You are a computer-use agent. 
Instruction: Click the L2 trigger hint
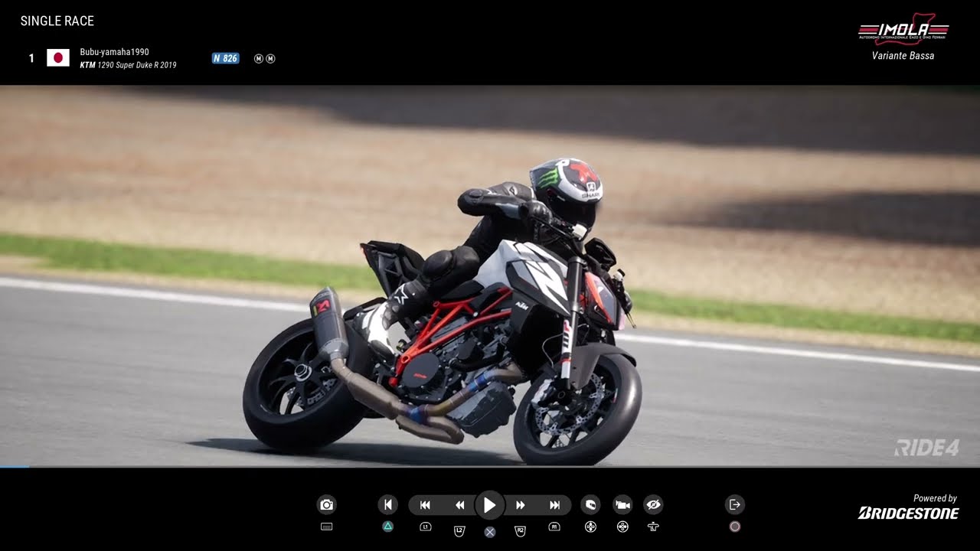pos(459,530)
